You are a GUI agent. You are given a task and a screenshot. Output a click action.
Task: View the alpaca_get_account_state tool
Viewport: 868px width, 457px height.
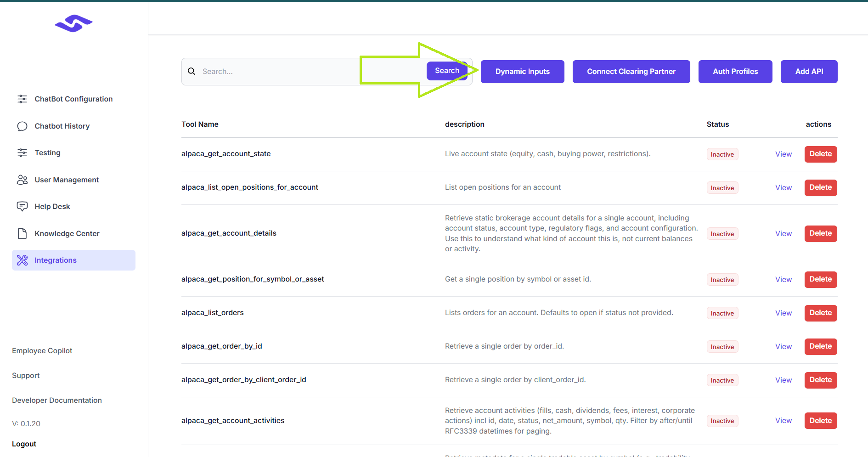[783, 154]
